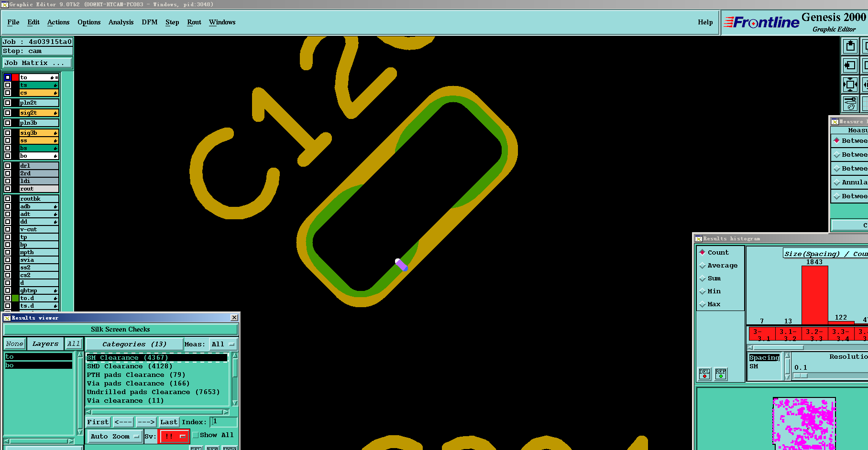Toggle display checkbox for layer 'drl'
868x450 pixels.
(x=8, y=166)
